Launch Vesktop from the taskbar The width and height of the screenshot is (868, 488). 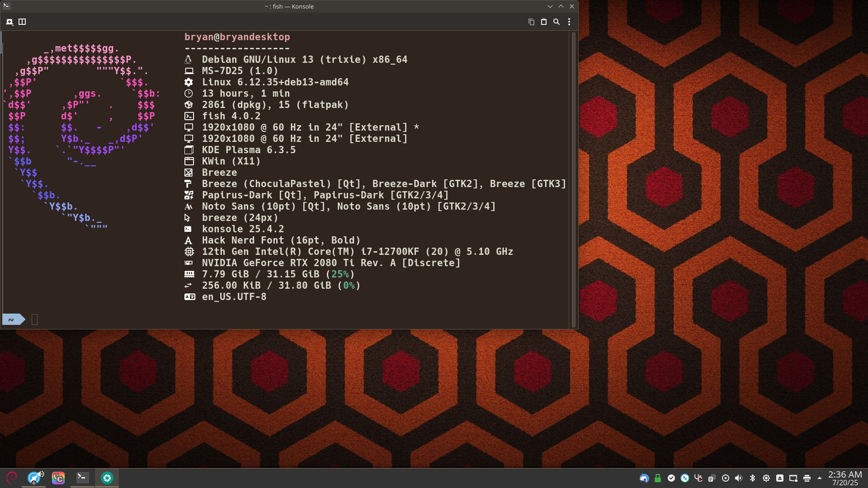(x=58, y=478)
